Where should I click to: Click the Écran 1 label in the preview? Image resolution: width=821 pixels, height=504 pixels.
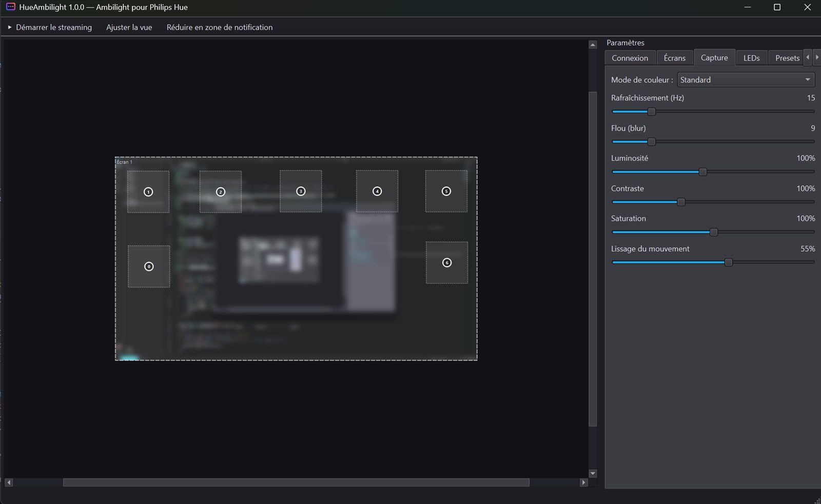point(124,162)
